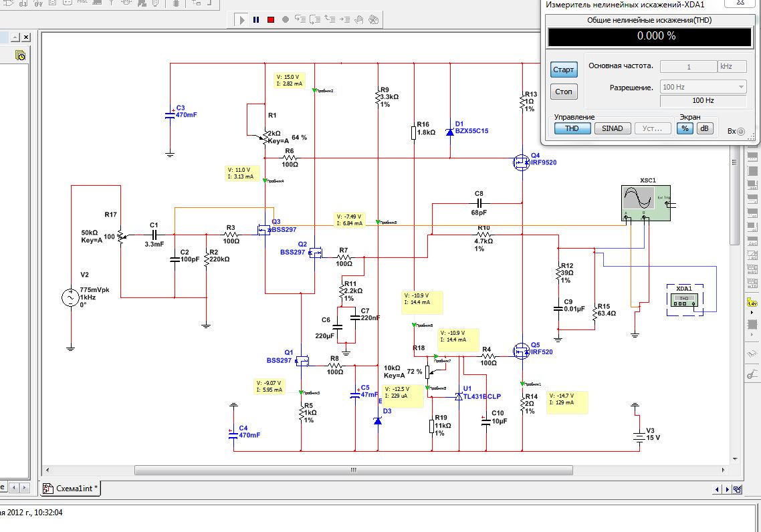The width and height of the screenshot is (761, 532).
Task: Open the Уст... settings button
Action: point(652,128)
